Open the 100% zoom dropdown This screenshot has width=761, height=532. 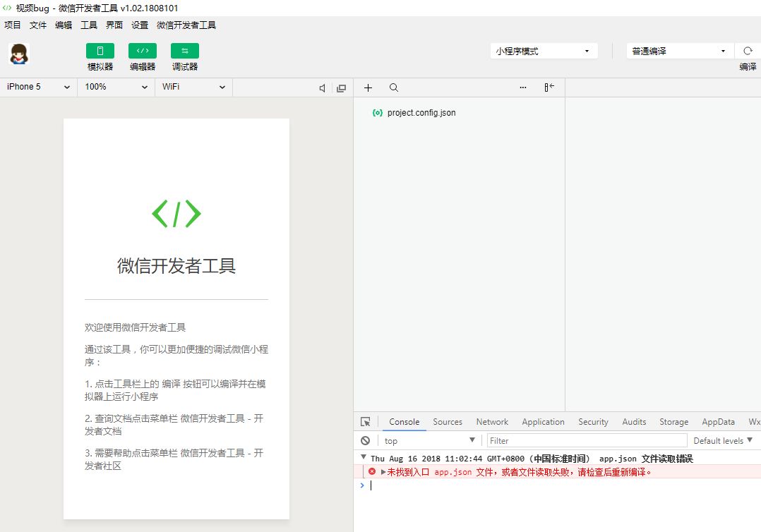click(x=116, y=87)
